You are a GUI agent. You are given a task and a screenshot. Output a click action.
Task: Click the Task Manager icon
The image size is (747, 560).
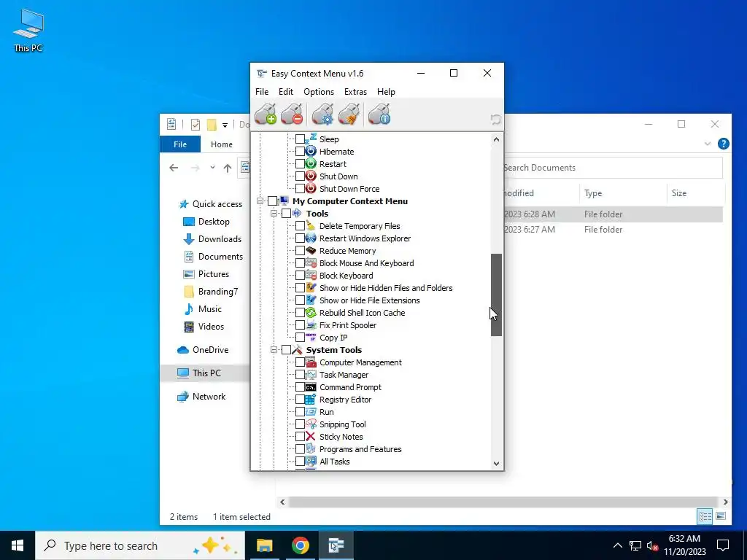click(x=311, y=374)
